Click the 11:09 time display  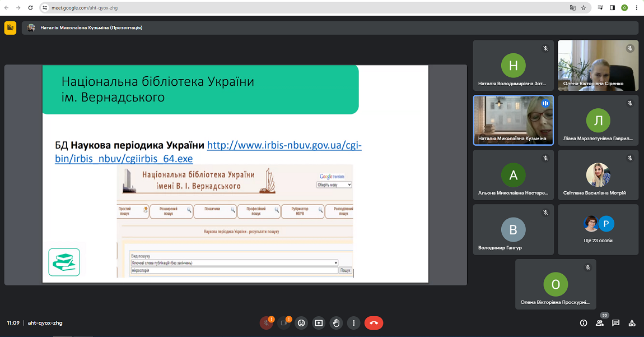13,323
